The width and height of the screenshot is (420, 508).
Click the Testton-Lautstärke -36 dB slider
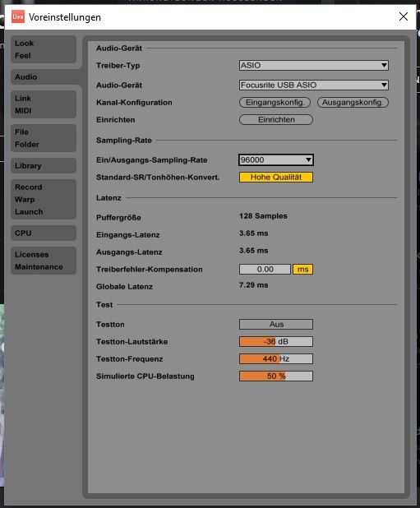point(276,341)
